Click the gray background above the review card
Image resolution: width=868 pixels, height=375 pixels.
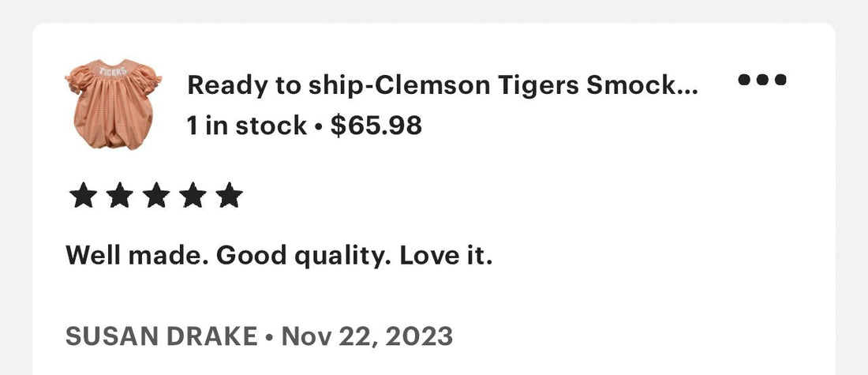[x=434, y=11]
